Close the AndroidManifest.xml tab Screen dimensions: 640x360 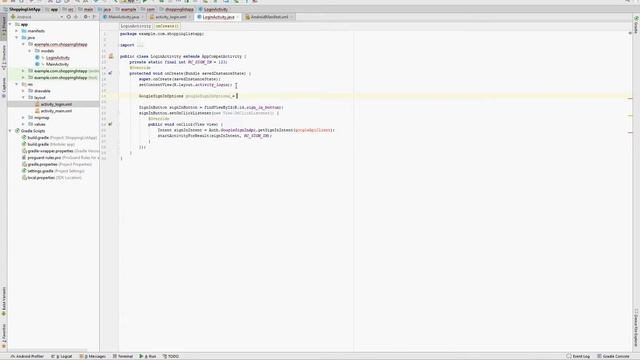(x=291, y=17)
